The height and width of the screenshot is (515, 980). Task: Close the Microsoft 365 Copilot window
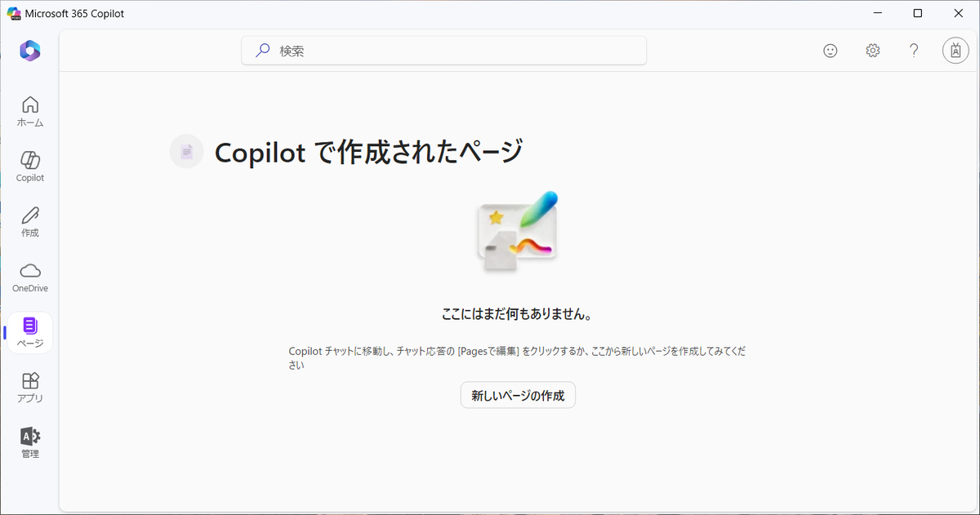click(x=959, y=13)
